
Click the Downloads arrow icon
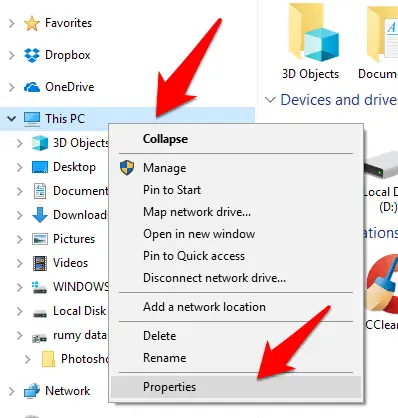click(40, 215)
